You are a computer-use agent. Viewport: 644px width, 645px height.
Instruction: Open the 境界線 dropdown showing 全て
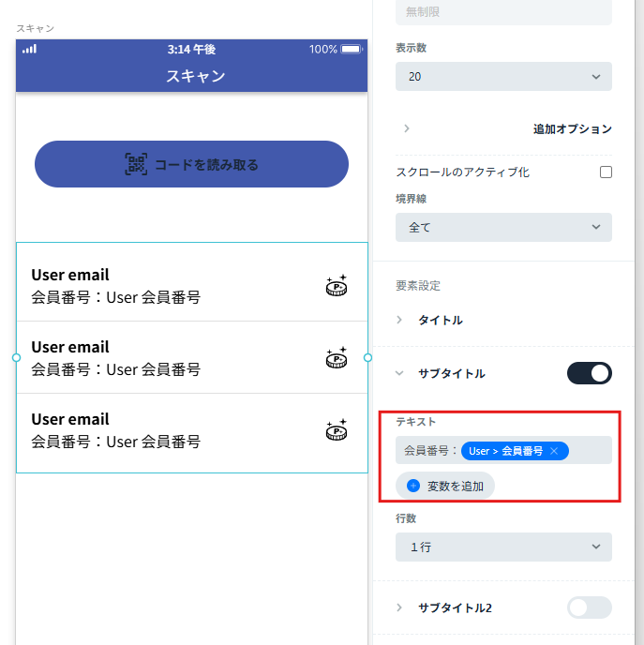503,227
